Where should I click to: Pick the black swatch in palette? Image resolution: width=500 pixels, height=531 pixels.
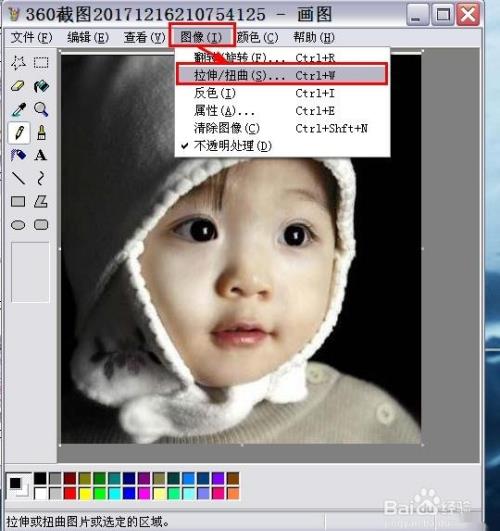coord(40,479)
